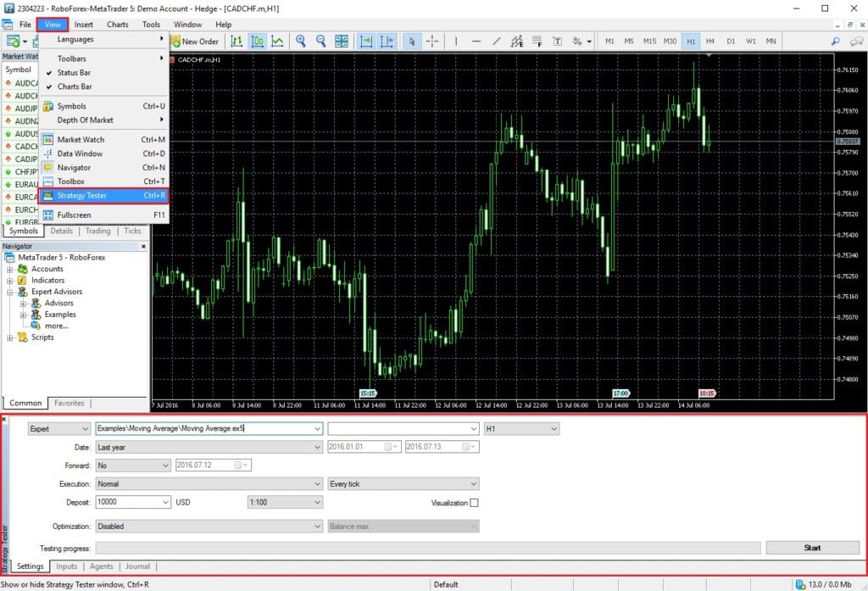868x591 pixels.
Task: Expand the Accounts tree node
Action: point(9,269)
